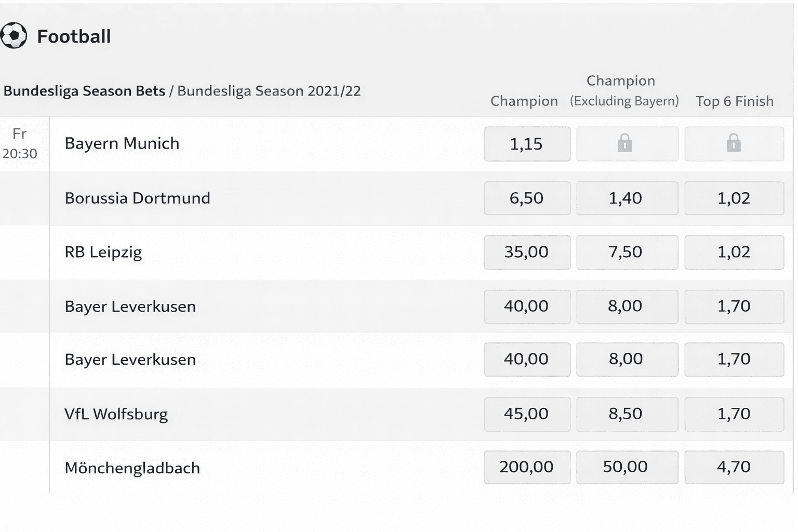Click Bayer Leverkusen's 8,00 Excluding Bayern odds
Screen dimensions: 798x532
[627, 307]
